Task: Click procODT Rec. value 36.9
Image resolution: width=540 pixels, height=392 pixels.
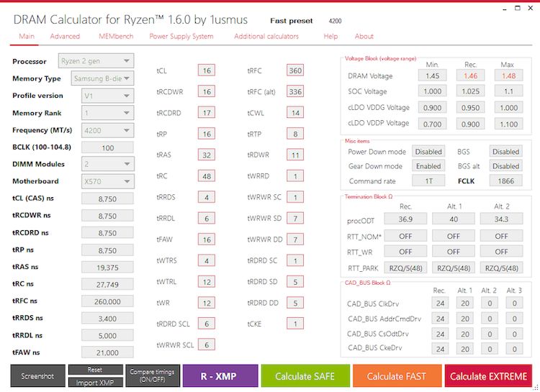Action: [405, 219]
